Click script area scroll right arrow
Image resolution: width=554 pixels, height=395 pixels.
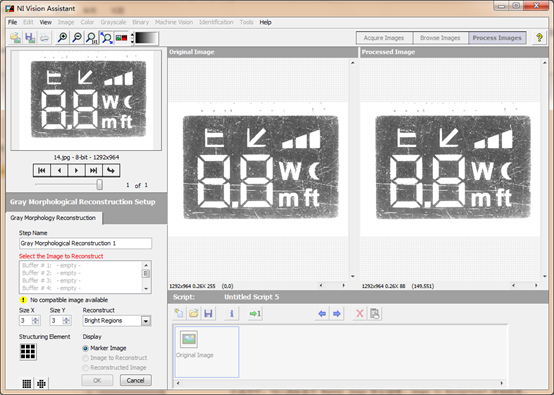coord(502,383)
